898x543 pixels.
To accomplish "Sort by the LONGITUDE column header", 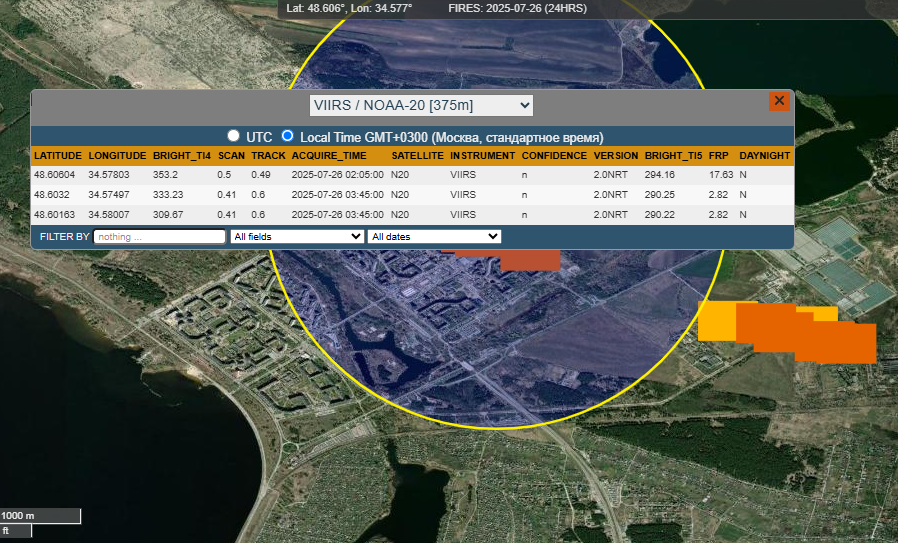I will click(x=117, y=156).
